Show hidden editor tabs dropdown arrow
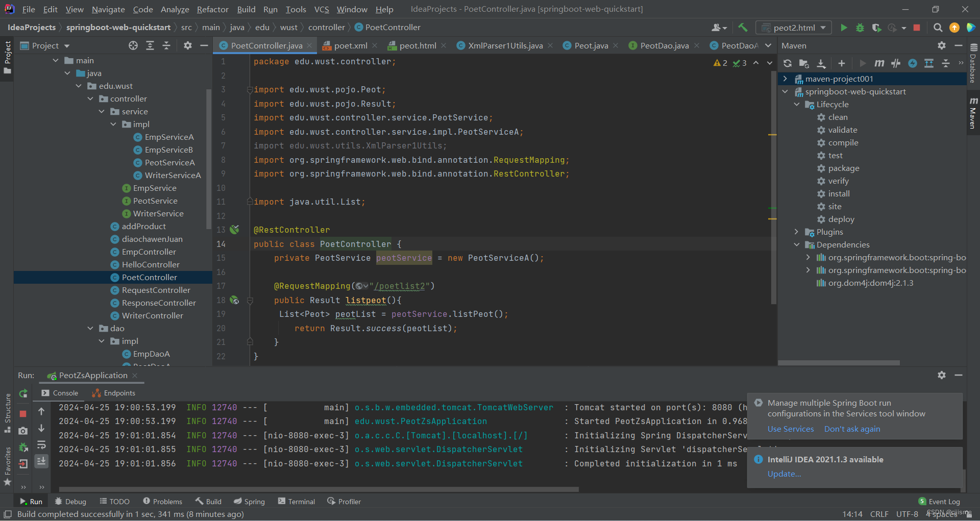Image resolution: width=980 pixels, height=521 pixels. pos(768,45)
